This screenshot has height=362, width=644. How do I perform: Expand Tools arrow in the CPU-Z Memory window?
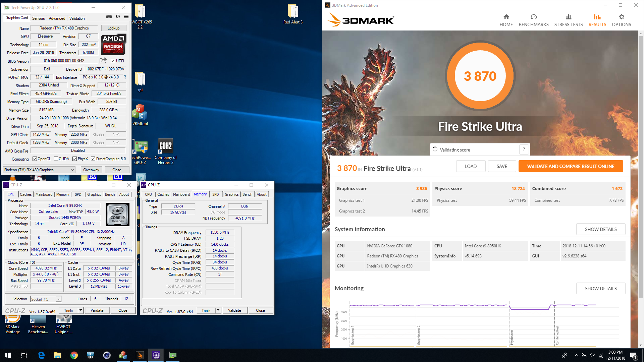point(218,310)
